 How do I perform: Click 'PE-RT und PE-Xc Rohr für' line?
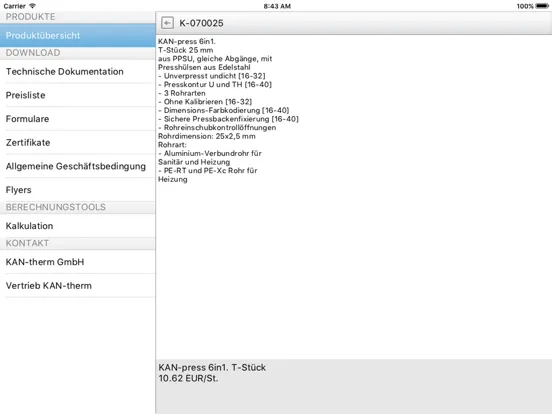[208, 171]
